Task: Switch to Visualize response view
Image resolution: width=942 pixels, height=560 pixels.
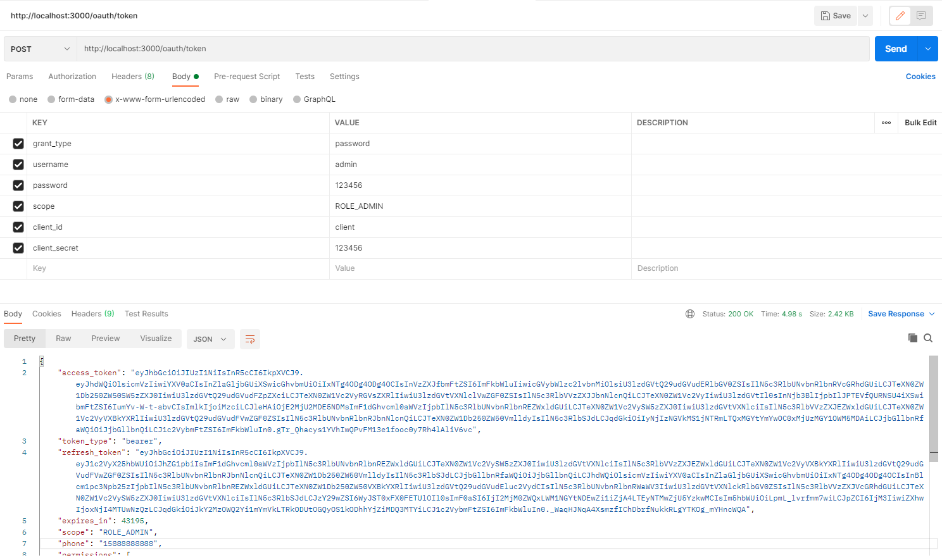Action: (156, 339)
